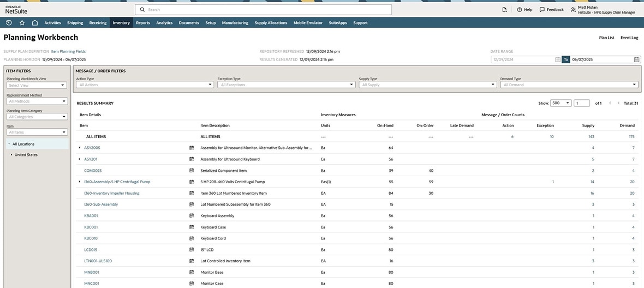Go to Home via house icon
The image size is (644, 288).
tap(35, 23)
